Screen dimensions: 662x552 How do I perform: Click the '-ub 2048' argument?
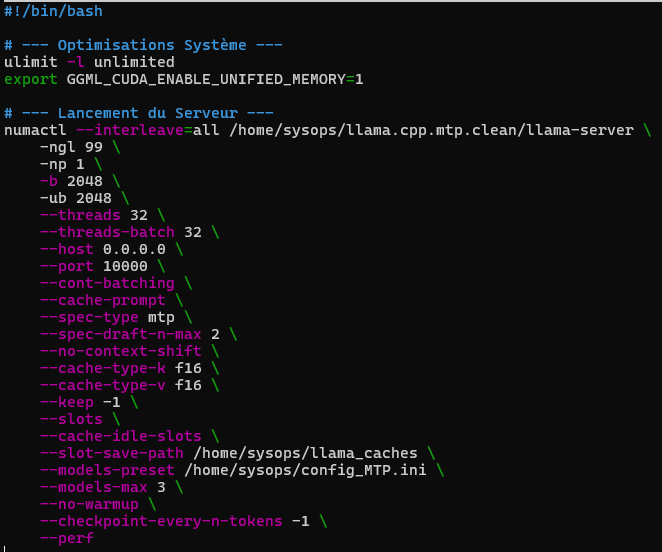tap(76, 198)
